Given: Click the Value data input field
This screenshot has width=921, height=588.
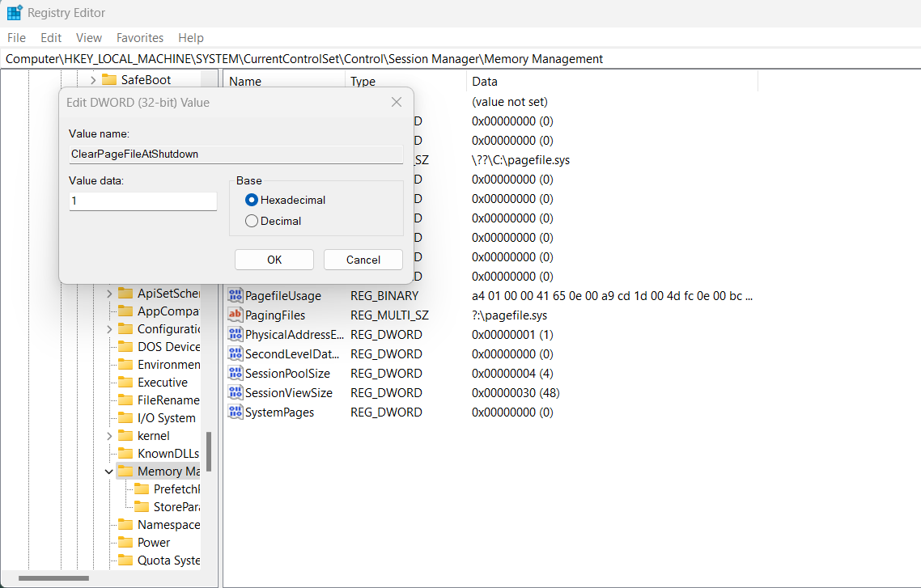Looking at the screenshot, I should [143, 201].
